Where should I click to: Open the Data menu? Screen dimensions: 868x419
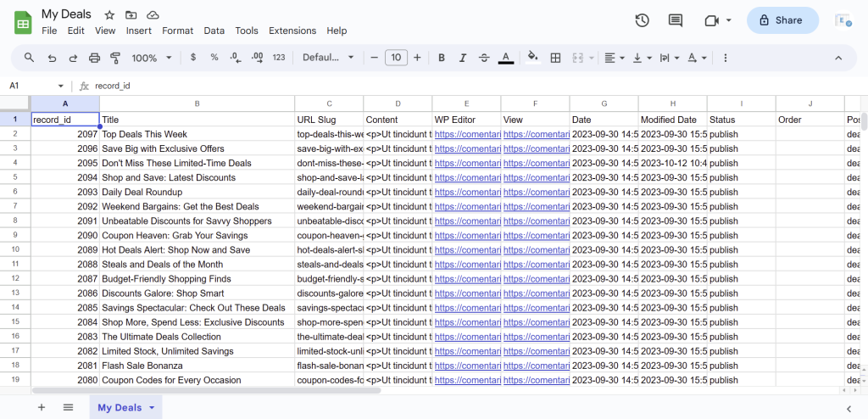[x=214, y=31]
